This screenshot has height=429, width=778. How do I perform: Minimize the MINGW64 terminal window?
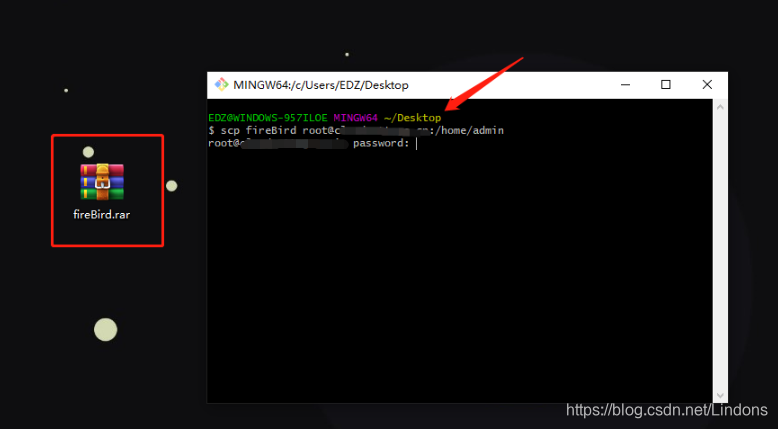coord(625,85)
